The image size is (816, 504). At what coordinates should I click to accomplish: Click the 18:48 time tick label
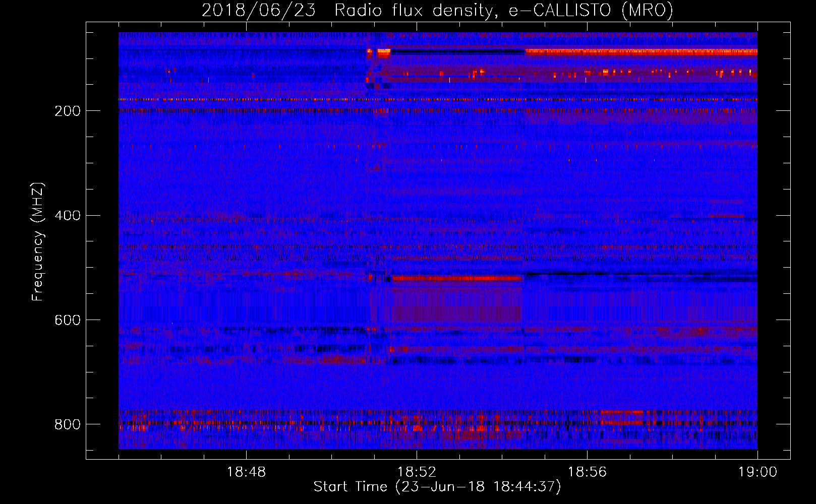pos(246,472)
